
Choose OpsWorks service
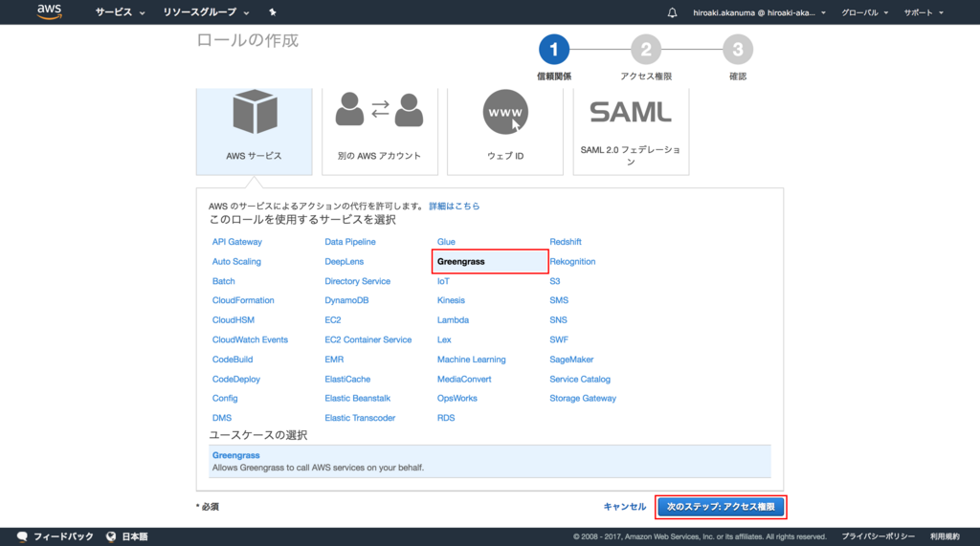click(x=457, y=398)
